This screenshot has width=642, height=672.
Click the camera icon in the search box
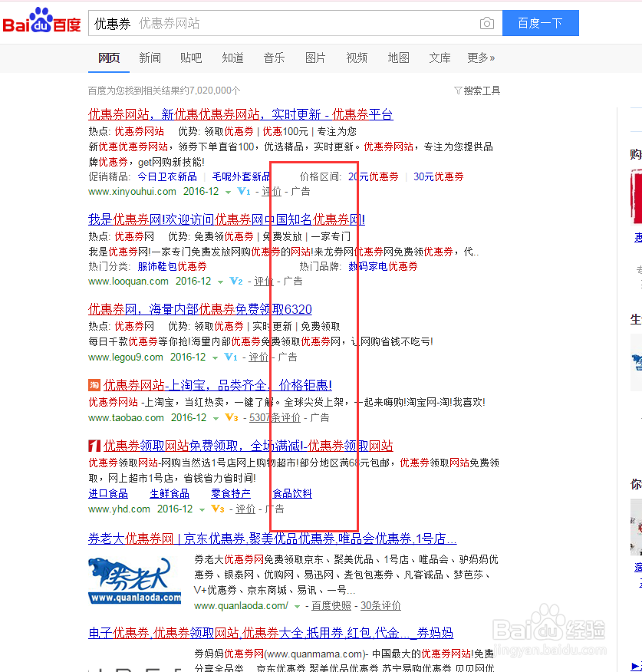point(486,23)
